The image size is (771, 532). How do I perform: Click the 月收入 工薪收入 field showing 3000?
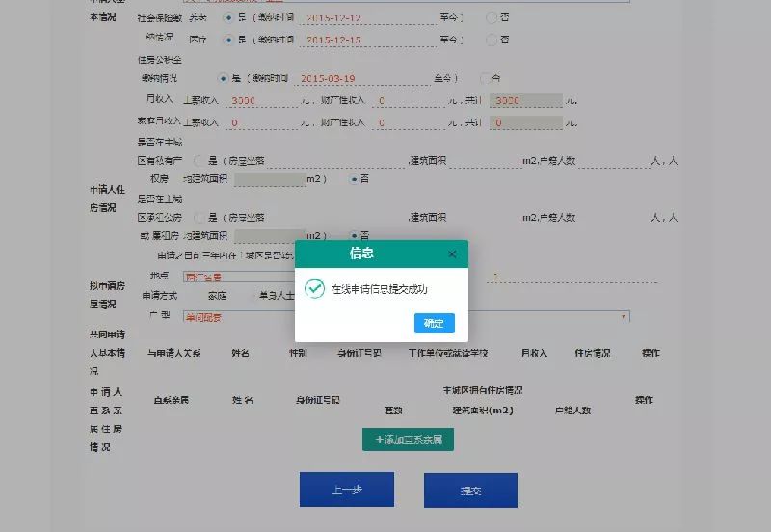pyautogui.click(x=262, y=101)
